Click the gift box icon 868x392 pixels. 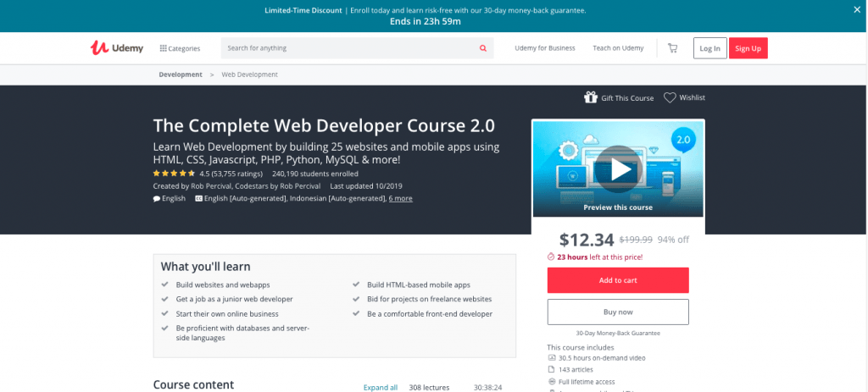tap(590, 97)
